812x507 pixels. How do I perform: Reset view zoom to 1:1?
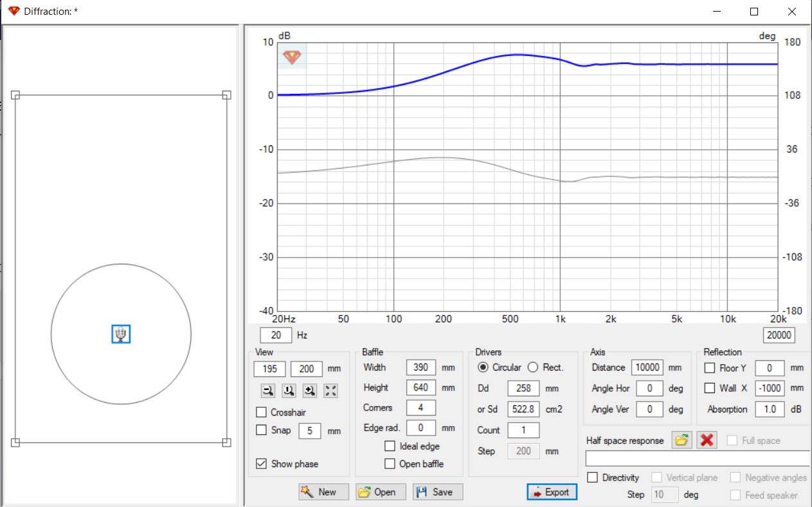point(289,391)
